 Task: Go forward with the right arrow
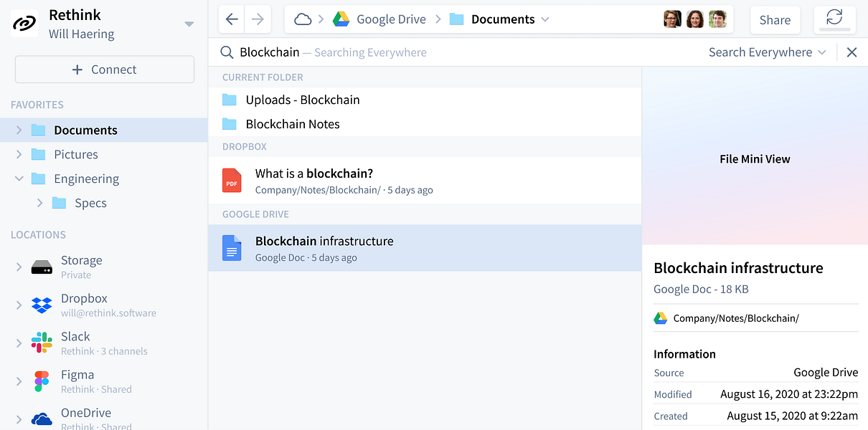pyautogui.click(x=258, y=19)
